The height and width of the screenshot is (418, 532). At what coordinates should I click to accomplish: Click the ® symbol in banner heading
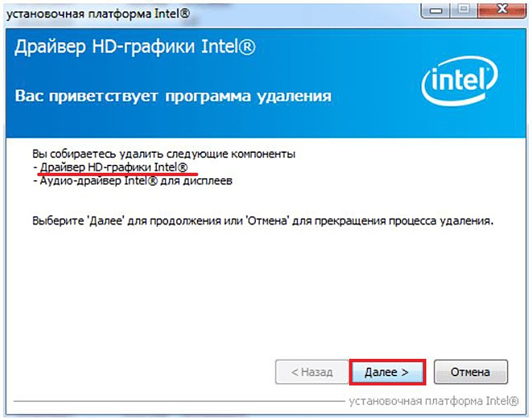tap(247, 47)
